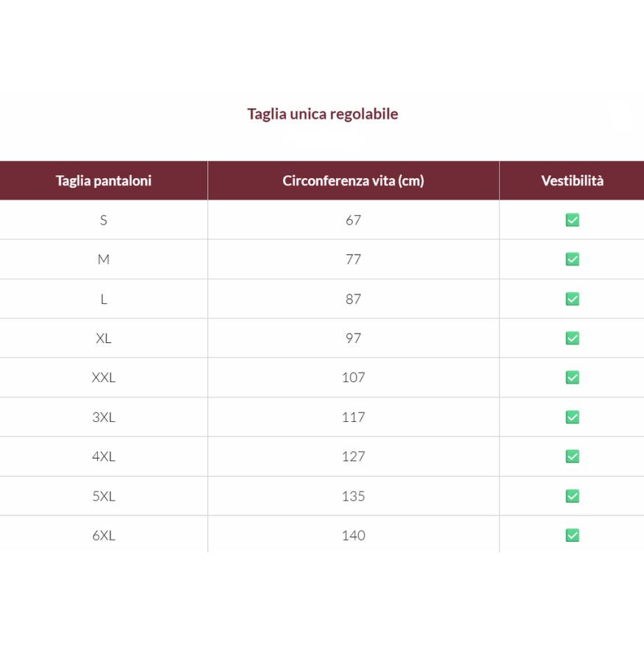Click the green checkmark in the XXL row

coord(573,377)
